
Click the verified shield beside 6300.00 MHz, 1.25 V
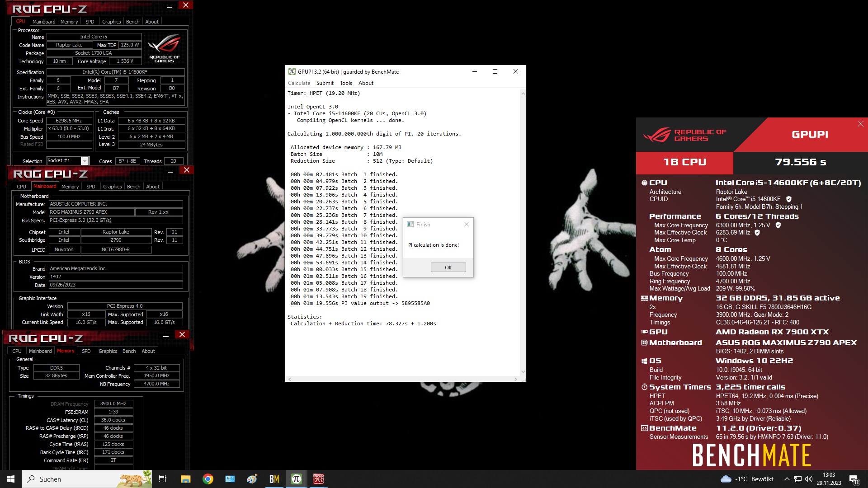tap(778, 225)
